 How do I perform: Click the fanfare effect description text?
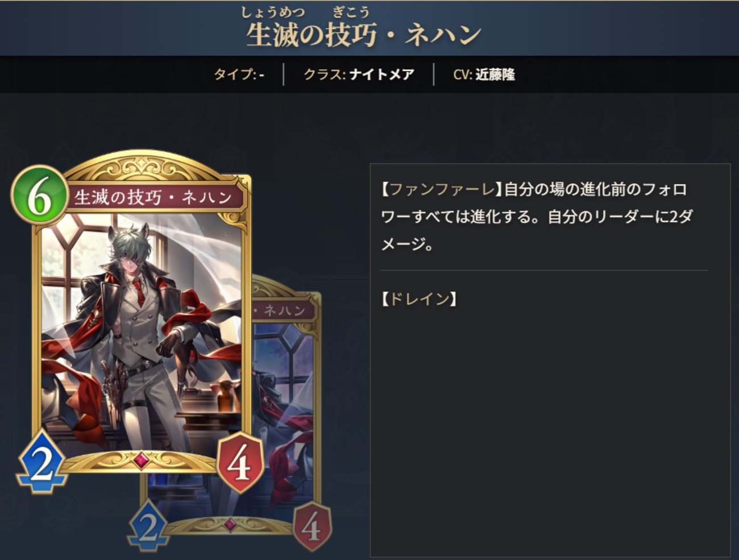(x=537, y=217)
